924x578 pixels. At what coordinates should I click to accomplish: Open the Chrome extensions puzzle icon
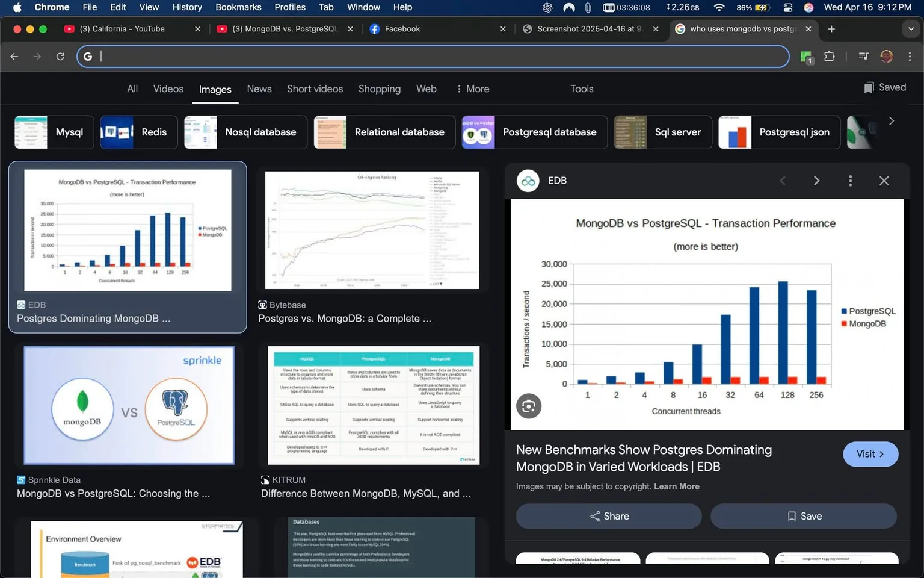[x=829, y=56]
